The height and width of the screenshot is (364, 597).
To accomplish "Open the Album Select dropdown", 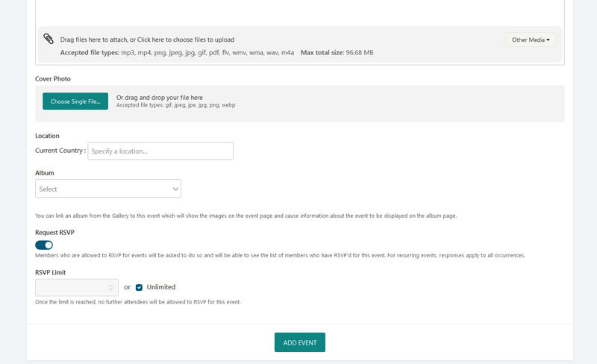I will (x=108, y=189).
